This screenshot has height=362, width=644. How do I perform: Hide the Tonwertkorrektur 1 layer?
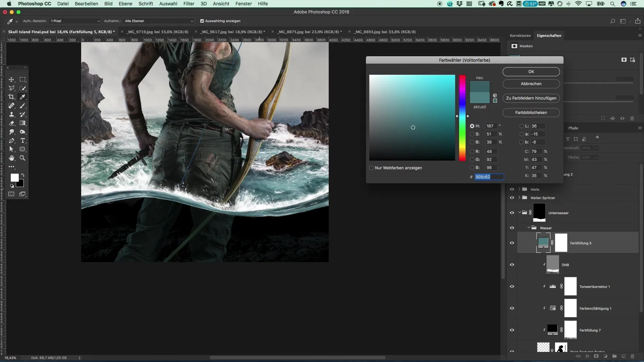coord(512,287)
